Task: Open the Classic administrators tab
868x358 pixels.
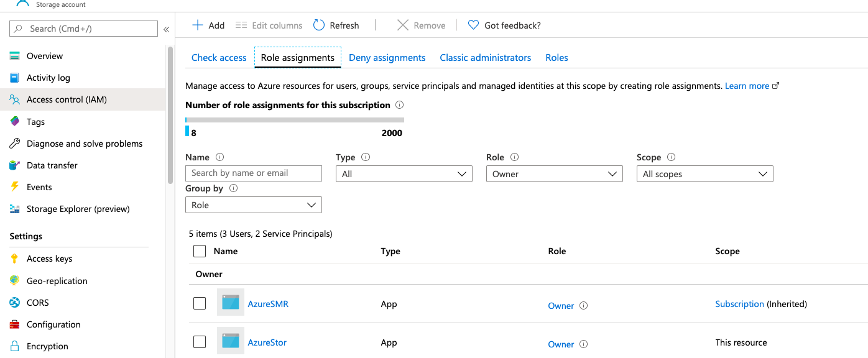Action: [x=485, y=57]
